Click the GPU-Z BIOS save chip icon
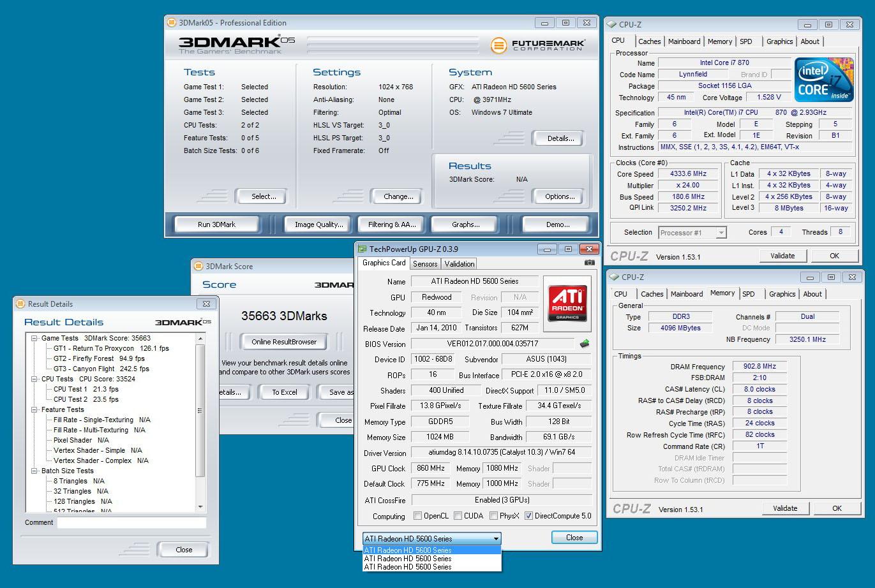Screen dimensions: 875x588 tap(585, 344)
